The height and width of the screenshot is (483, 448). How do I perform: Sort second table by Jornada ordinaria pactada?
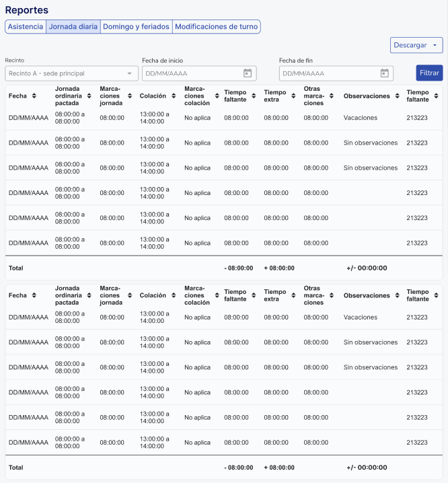89,296
